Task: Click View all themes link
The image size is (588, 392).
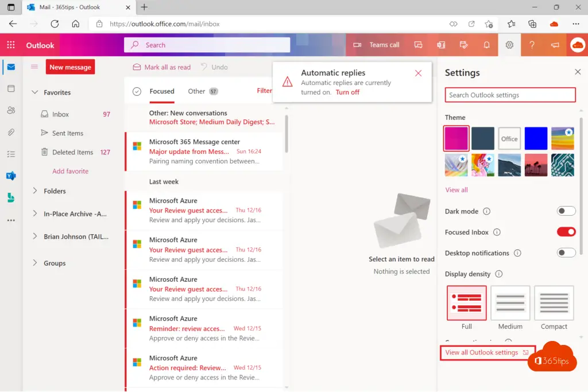Action: tap(457, 189)
